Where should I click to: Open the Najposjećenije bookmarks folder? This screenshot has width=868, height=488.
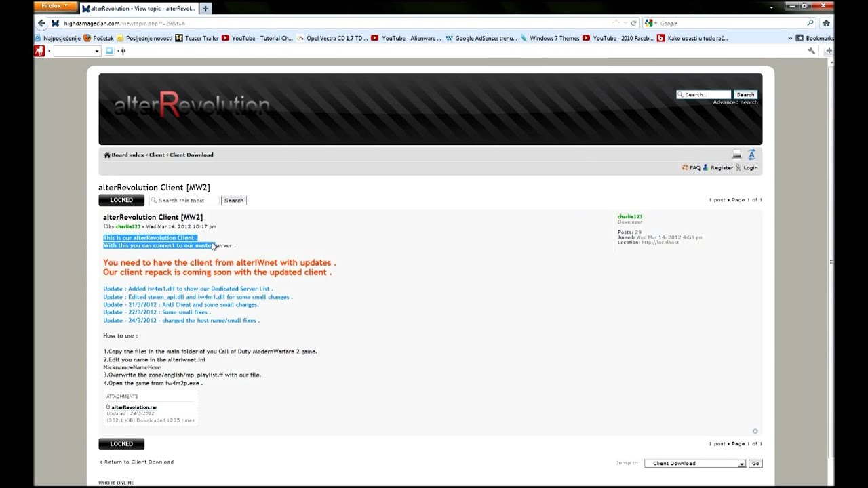click(58, 38)
